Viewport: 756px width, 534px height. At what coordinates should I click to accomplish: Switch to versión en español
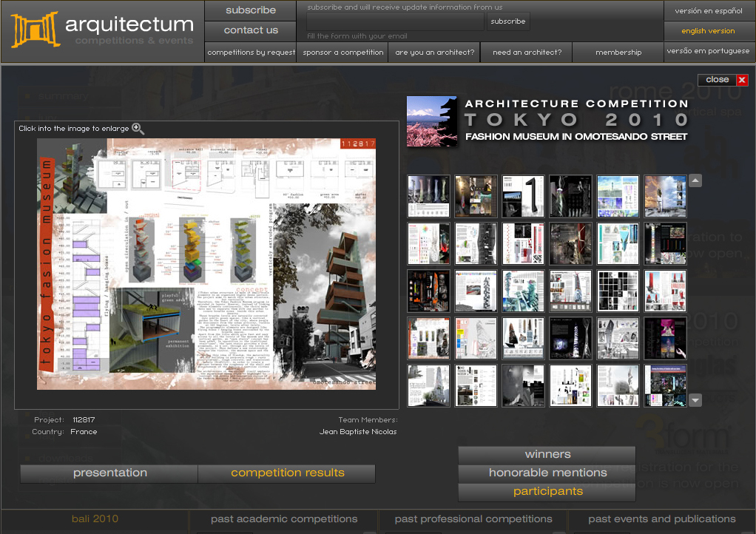tap(708, 10)
